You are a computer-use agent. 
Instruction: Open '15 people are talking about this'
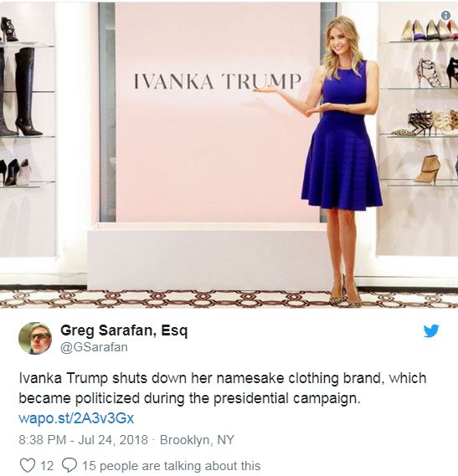(x=172, y=466)
